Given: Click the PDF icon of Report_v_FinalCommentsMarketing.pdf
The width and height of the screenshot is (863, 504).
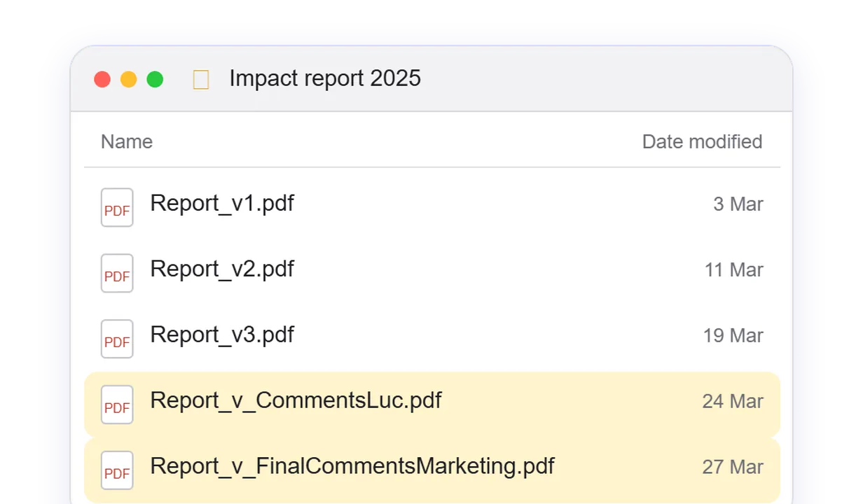Looking at the screenshot, I should click(x=117, y=470).
